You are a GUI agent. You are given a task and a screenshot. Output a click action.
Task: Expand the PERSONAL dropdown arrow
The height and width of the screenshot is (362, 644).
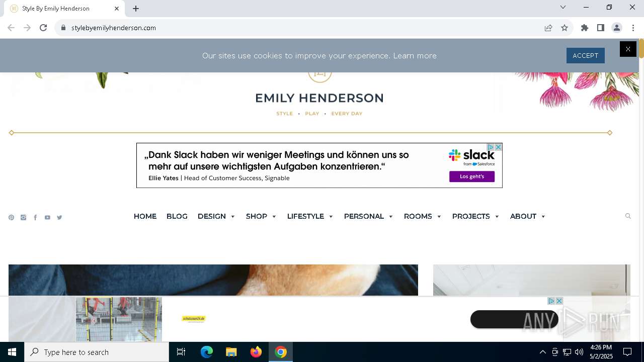point(391,217)
